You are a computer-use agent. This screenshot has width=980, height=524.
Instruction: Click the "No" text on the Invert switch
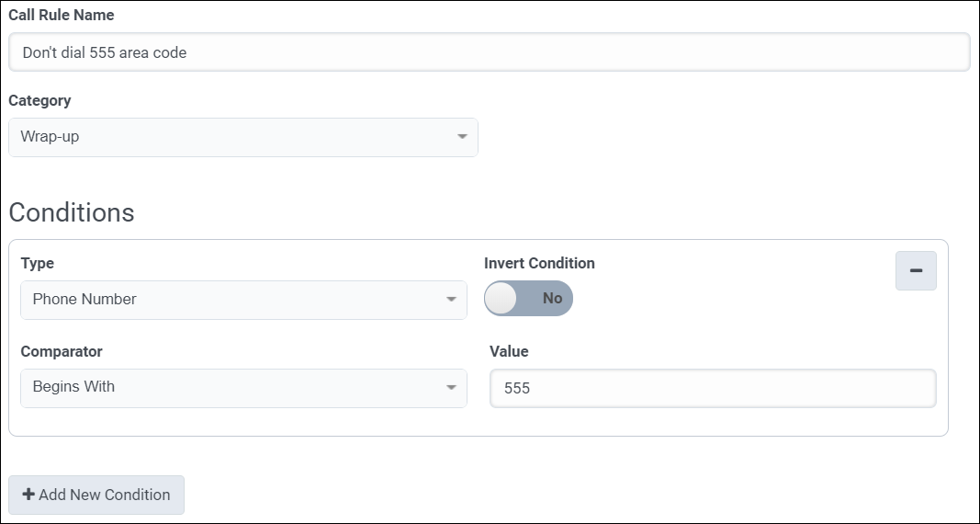click(x=552, y=299)
